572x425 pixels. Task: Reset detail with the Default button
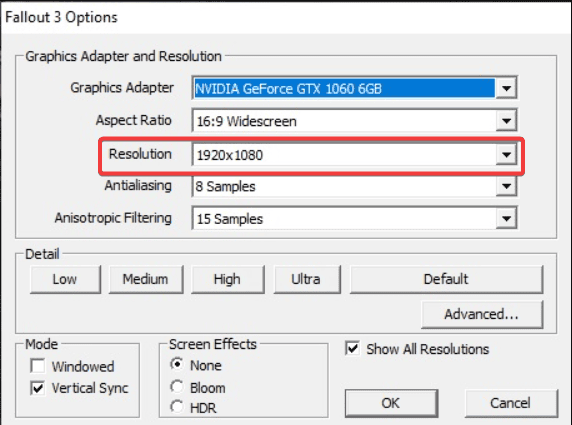446,279
